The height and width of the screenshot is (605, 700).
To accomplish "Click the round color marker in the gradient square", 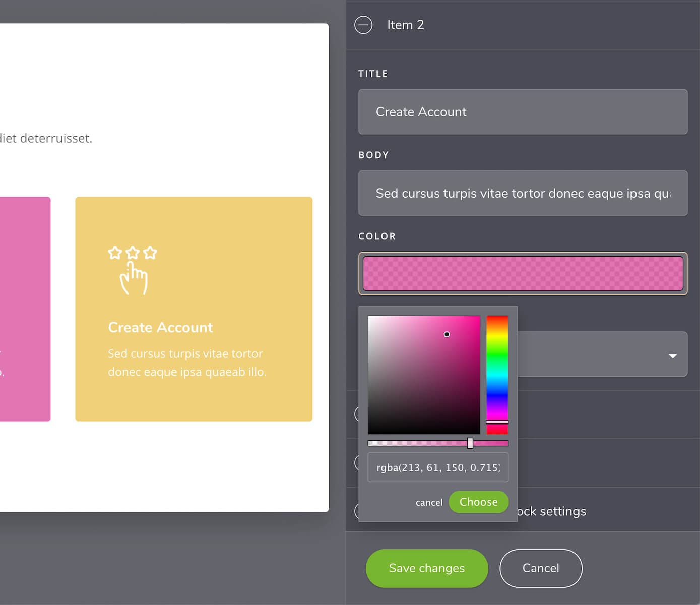I will [x=447, y=334].
